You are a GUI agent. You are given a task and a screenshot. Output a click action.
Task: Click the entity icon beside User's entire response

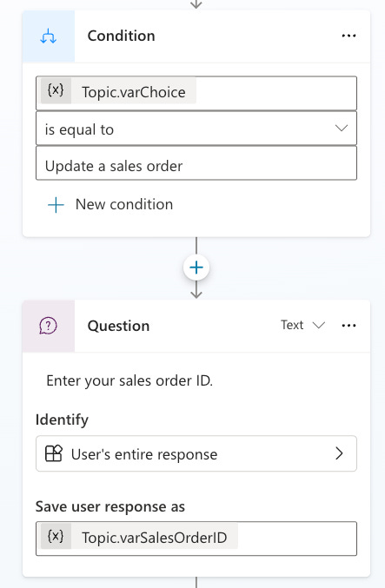(x=54, y=453)
